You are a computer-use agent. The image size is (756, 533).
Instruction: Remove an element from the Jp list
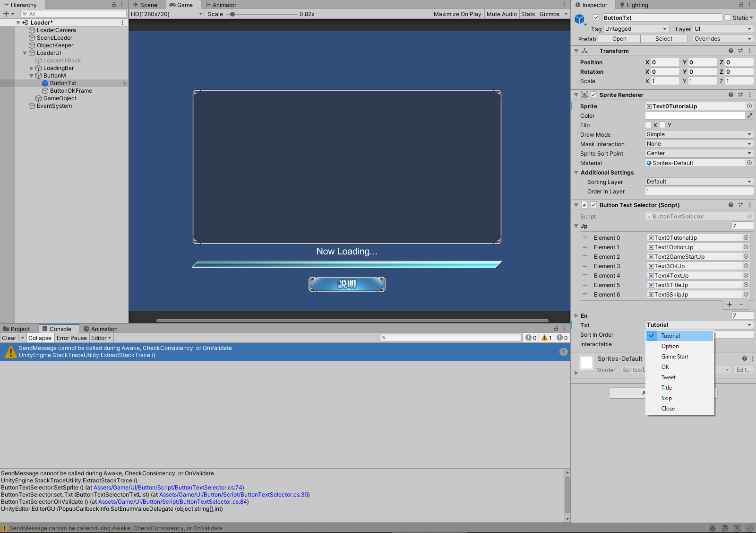(741, 305)
